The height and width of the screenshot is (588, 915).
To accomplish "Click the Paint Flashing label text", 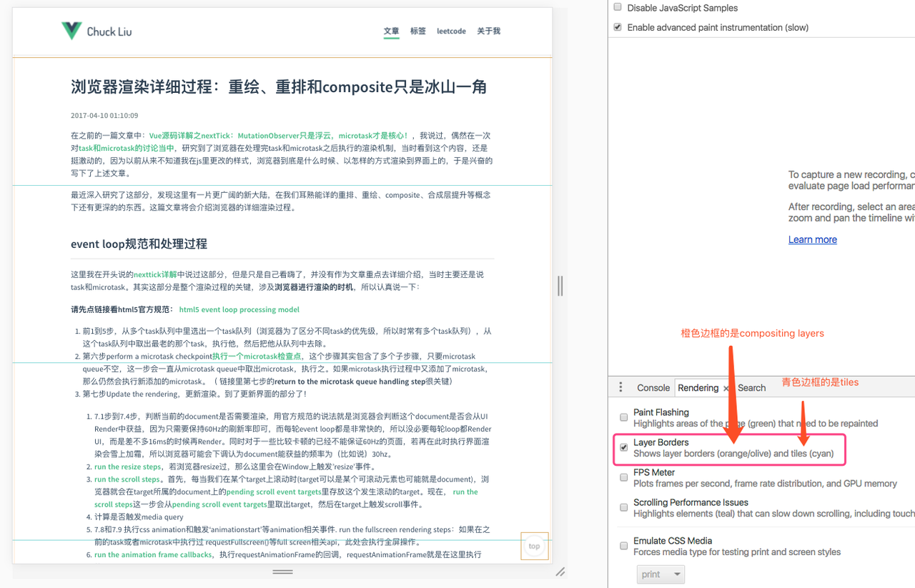I will click(x=661, y=412).
